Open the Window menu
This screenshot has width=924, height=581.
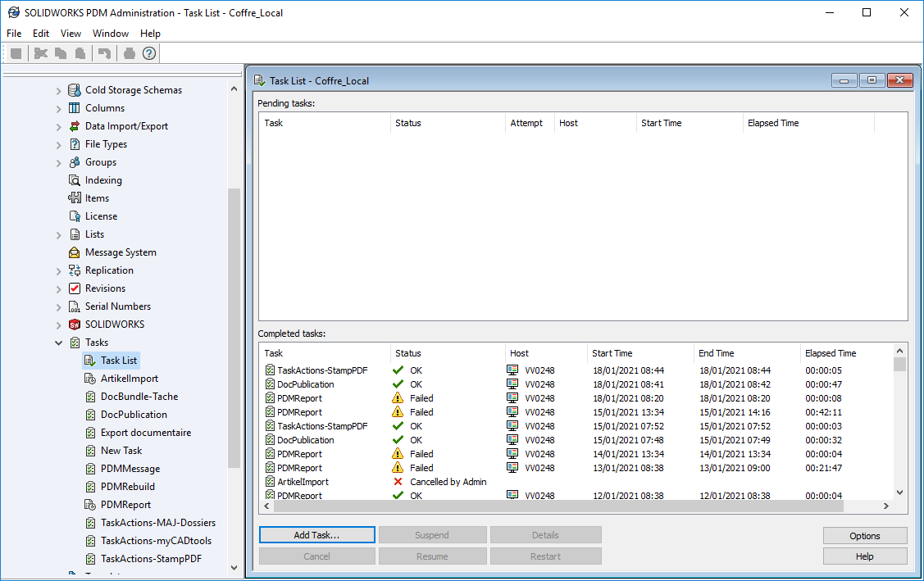pos(110,34)
